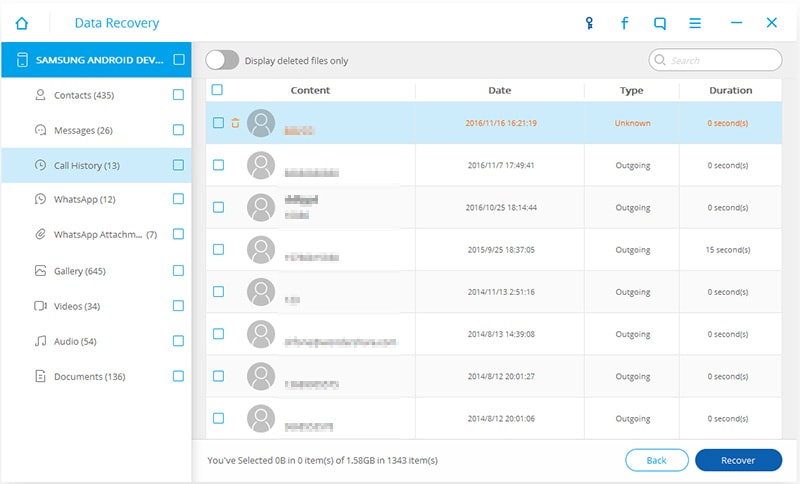Click avatar of 2014/8/12 20:01:27 call
Screen dimensions: 800x484
pyautogui.click(x=261, y=376)
